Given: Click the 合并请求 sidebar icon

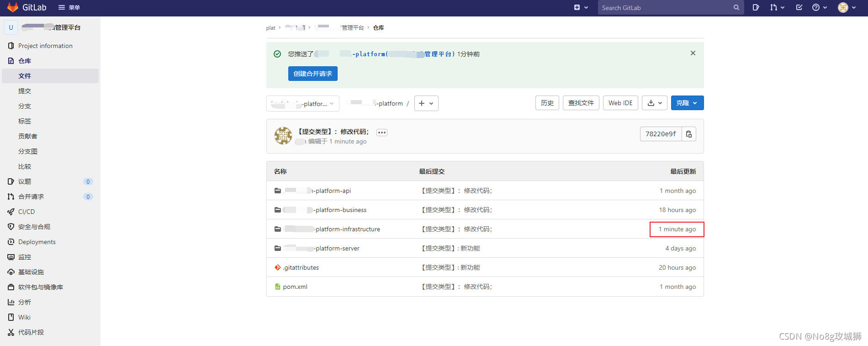Looking at the screenshot, I should click(11, 197).
